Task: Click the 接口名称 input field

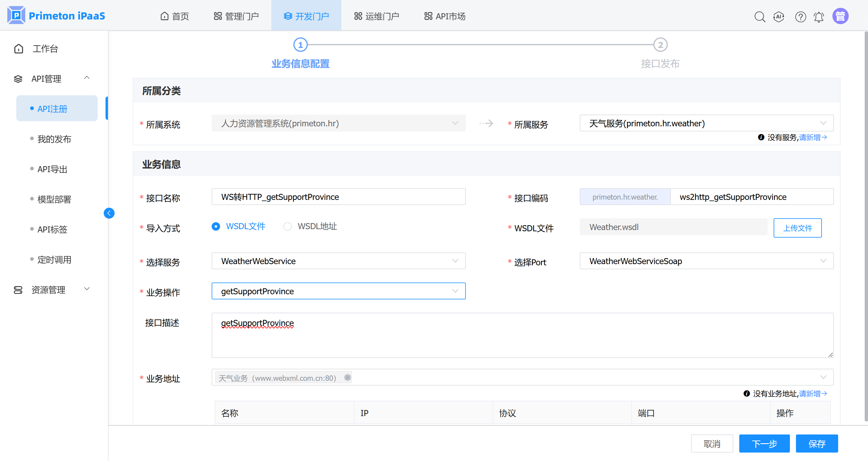Action: tap(338, 197)
